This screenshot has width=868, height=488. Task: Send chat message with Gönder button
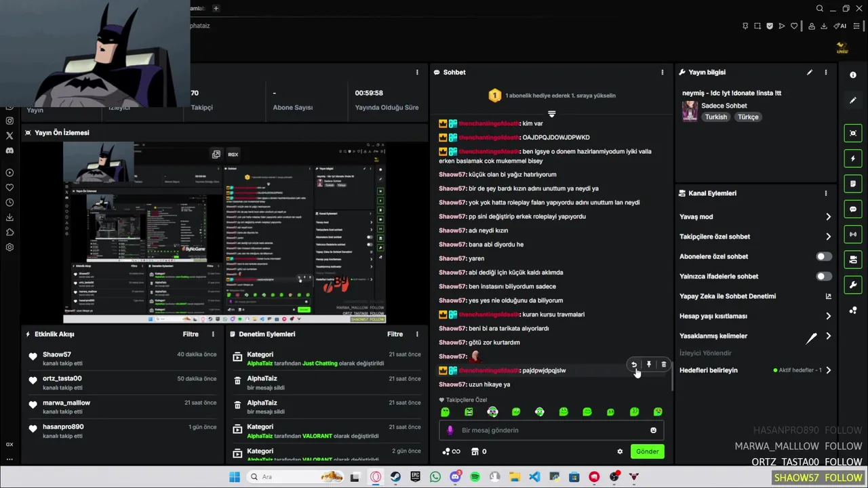click(x=647, y=451)
